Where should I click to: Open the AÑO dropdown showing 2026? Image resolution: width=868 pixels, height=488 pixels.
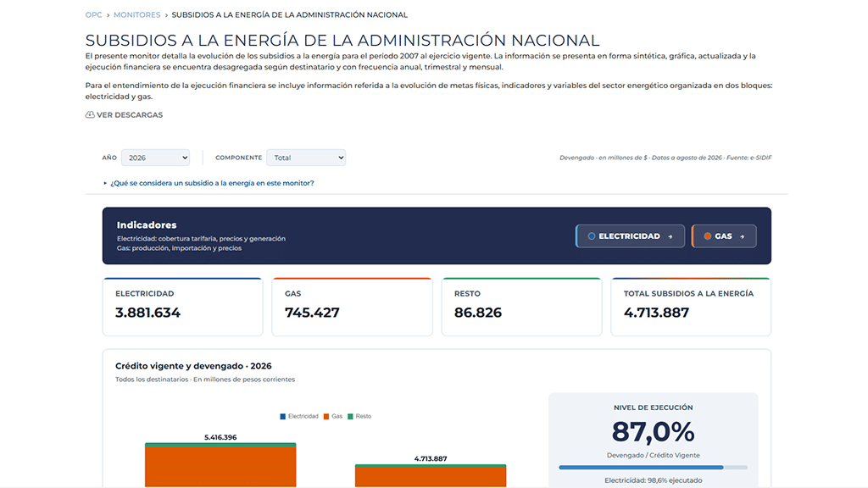pos(156,158)
